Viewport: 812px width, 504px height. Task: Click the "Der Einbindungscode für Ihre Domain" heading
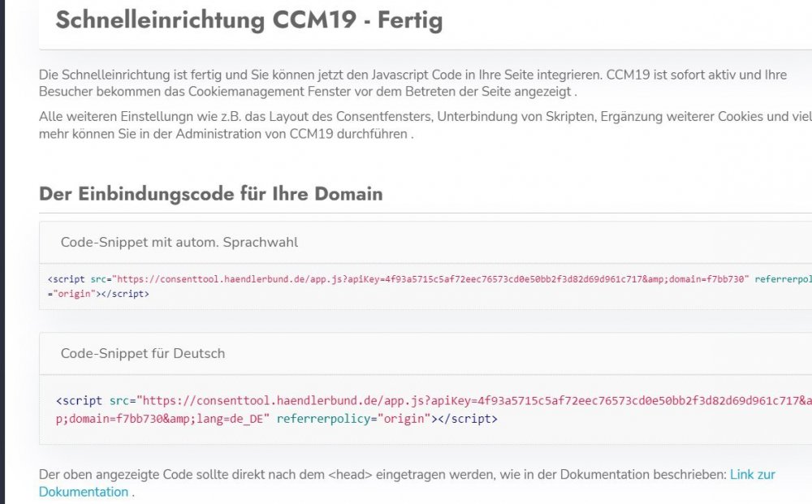[210, 194]
